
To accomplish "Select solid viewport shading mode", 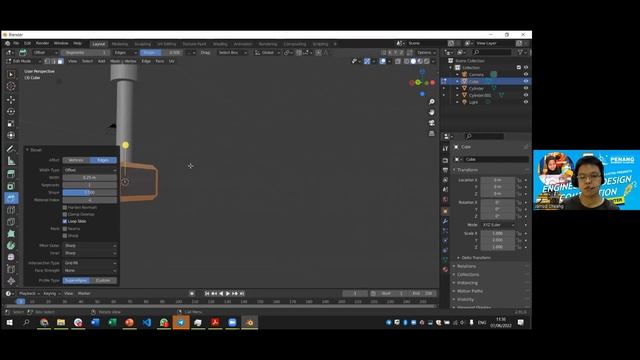I will pyautogui.click(x=413, y=61).
